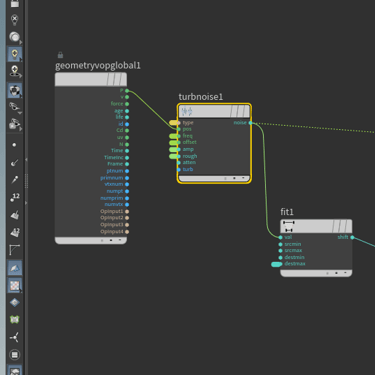
Task: Toggle Primitive Normals icon
Action: click(x=14, y=215)
